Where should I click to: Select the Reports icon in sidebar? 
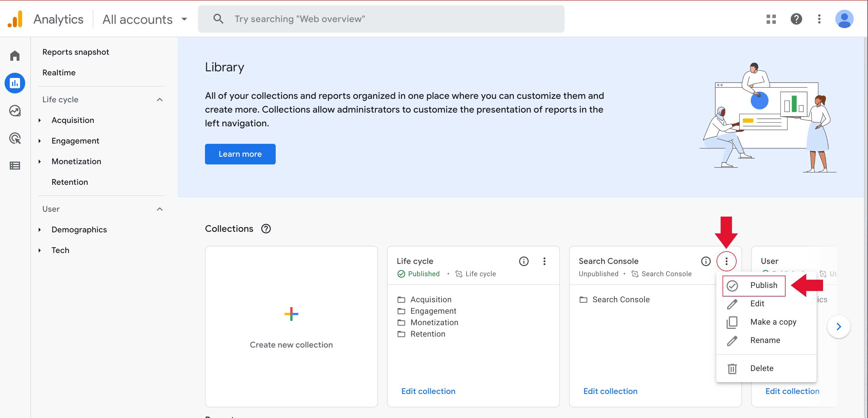[x=15, y=83]
